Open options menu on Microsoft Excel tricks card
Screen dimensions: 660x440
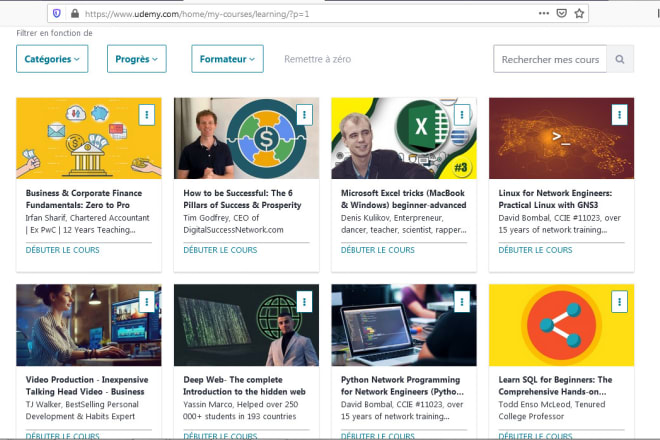pos(462,115)
